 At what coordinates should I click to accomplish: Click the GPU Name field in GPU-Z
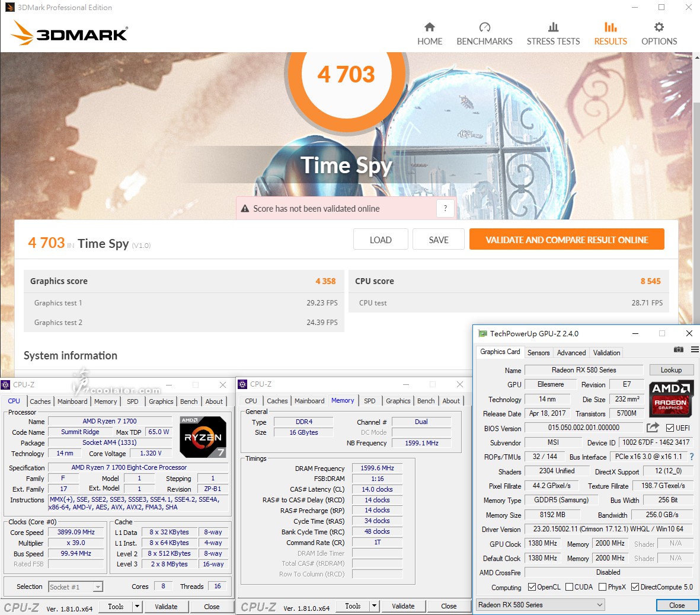(583, 370)
